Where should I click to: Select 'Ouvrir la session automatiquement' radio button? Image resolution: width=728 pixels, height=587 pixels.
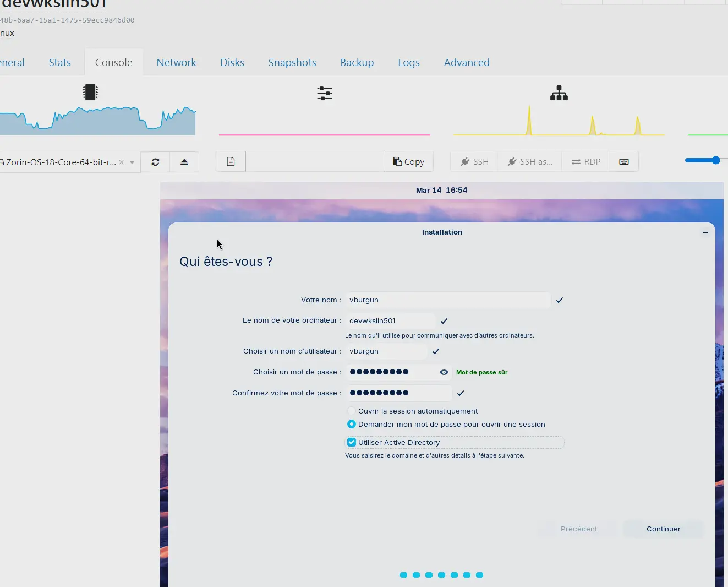(x=351, y=411)
